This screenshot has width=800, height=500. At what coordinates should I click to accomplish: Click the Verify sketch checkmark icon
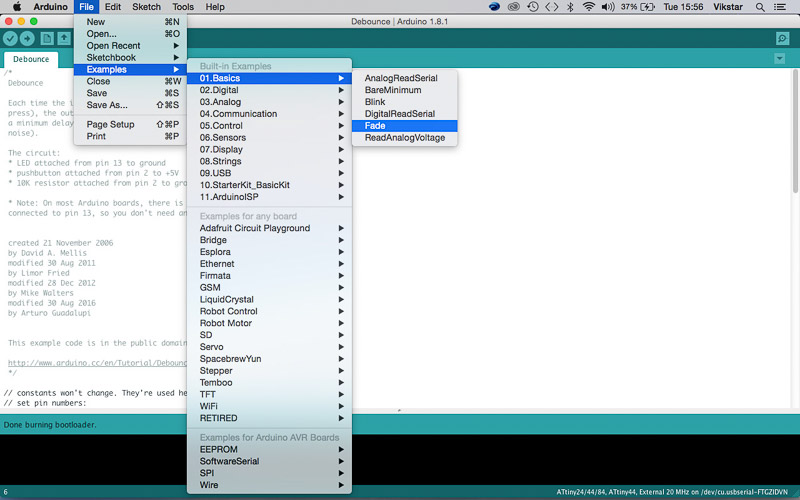pos(10,38)
